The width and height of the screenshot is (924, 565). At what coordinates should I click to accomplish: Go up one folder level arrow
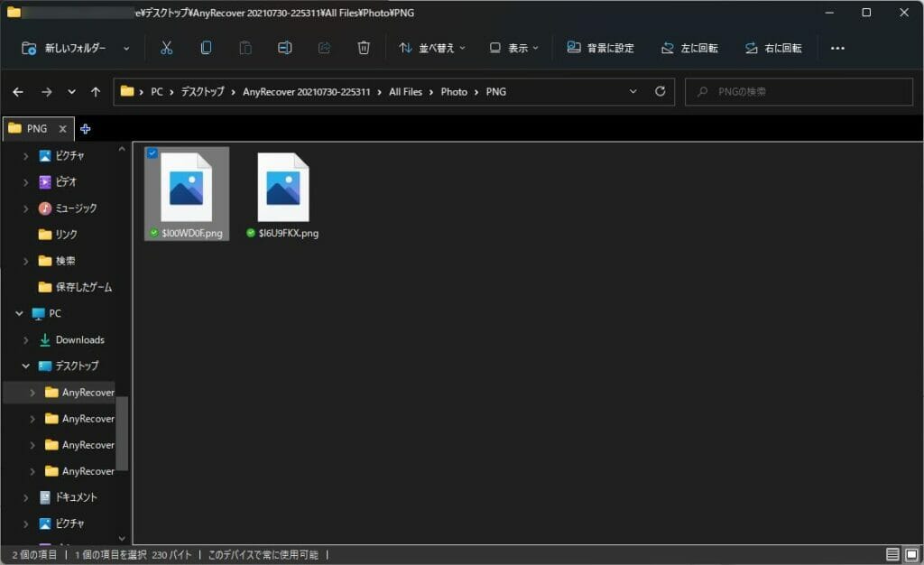click(96, 92)
